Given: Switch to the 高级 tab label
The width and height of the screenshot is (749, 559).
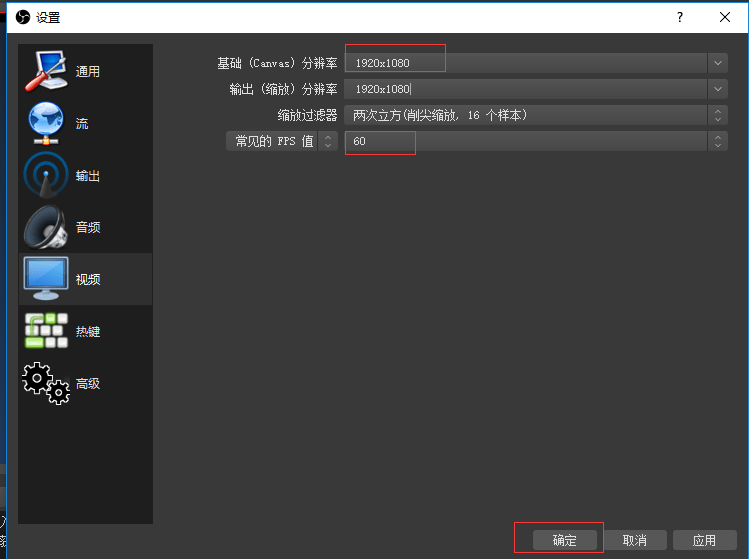Looking at the screenshot, I should pyautogui.click(x=87, y=384).
